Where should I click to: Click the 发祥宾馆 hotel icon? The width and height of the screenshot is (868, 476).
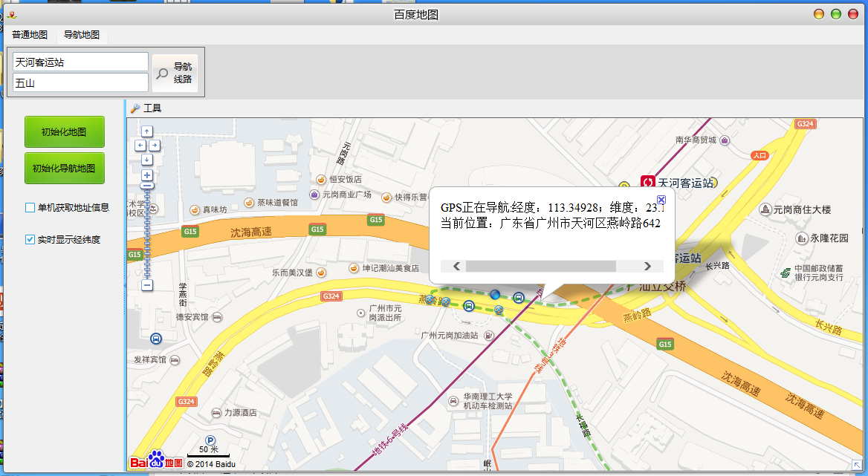pyautogui.click(x=175, y=360)
